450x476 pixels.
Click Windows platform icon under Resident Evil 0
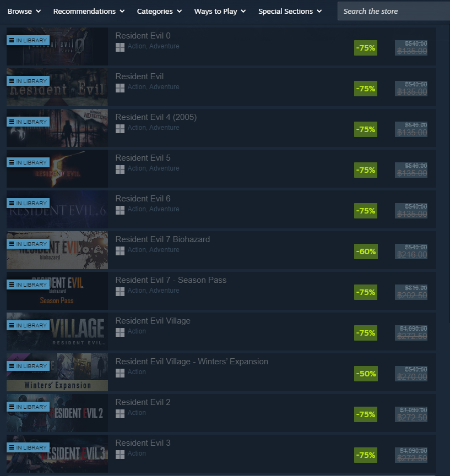pyautogui.click(x=120, y=47)
